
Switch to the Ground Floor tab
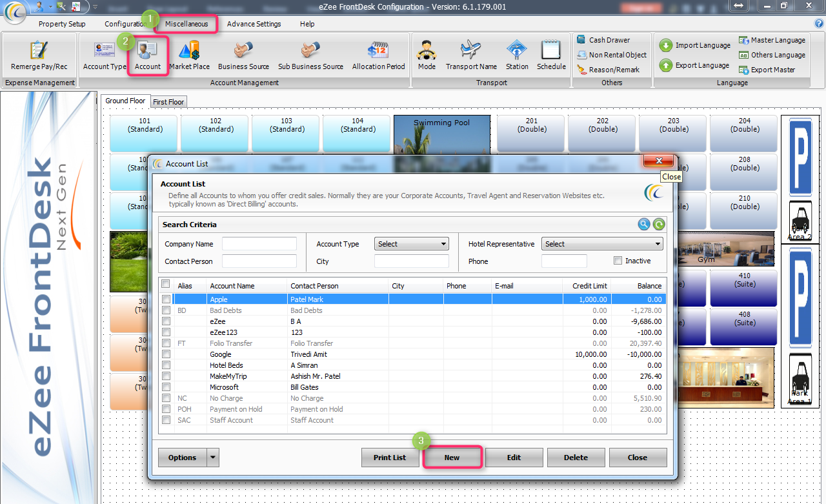pyautogui.click(x=125, y=101)
